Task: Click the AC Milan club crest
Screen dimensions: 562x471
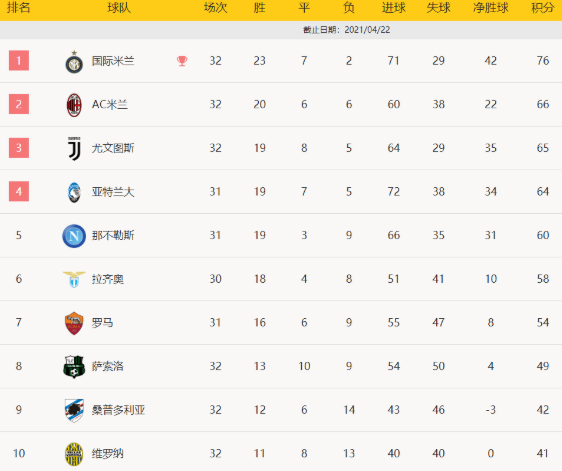Action: click(x=74, y=105)
